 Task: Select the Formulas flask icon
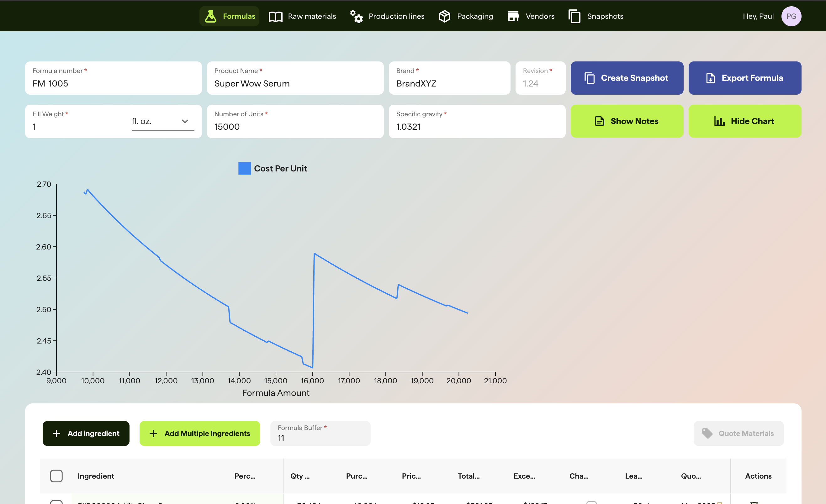(x=211, y=16)
